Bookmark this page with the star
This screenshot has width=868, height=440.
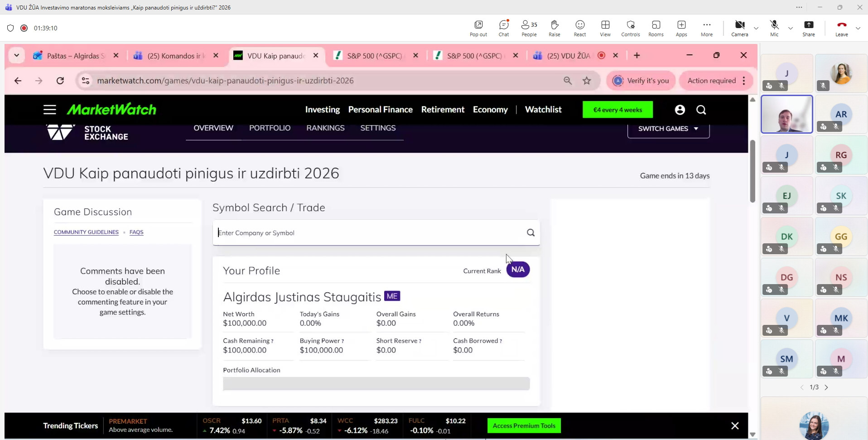[x=587, y=81]
